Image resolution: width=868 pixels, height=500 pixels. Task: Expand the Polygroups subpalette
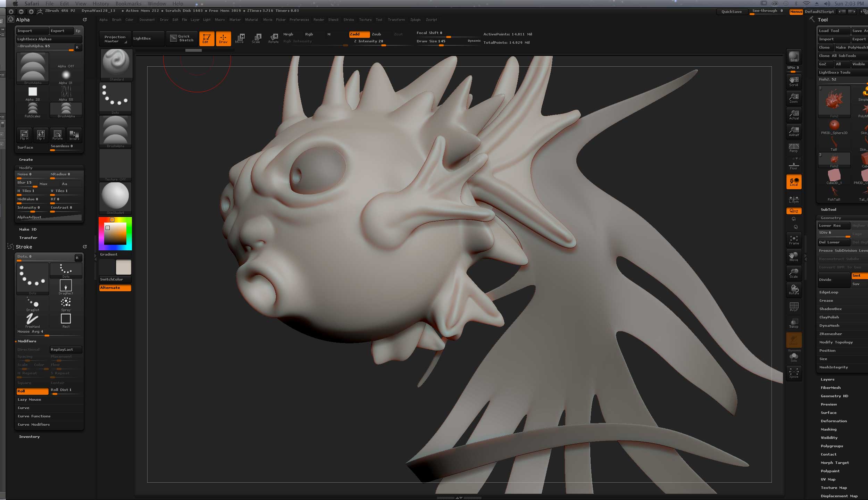coord(832,446)
